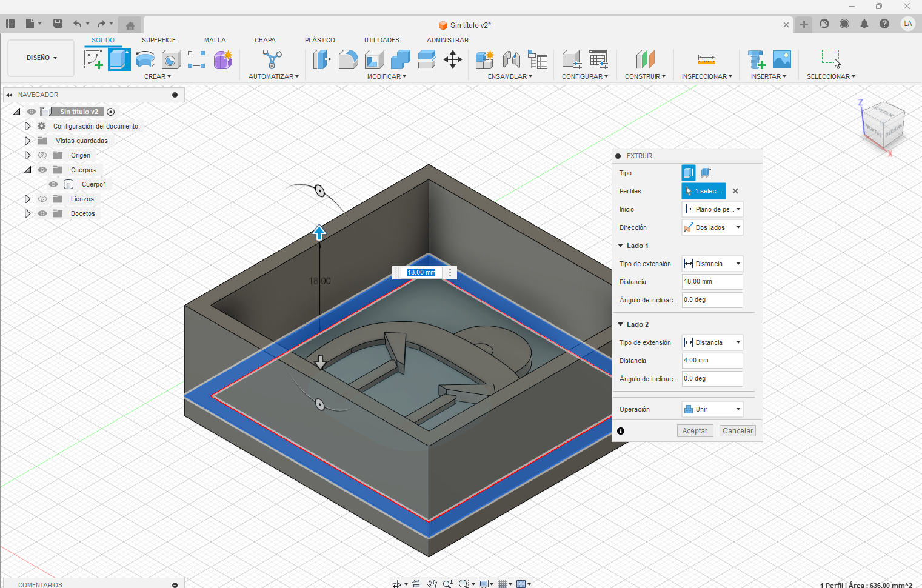Select the Create Form purple icon
Screen dimensions: 922x588
223,59
